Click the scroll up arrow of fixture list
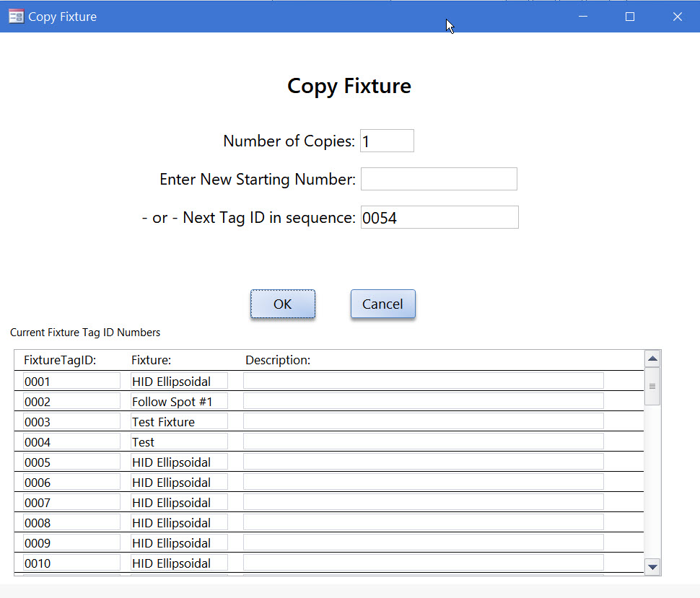This screenshot has height=598, width=700. [x=652, y=359]
